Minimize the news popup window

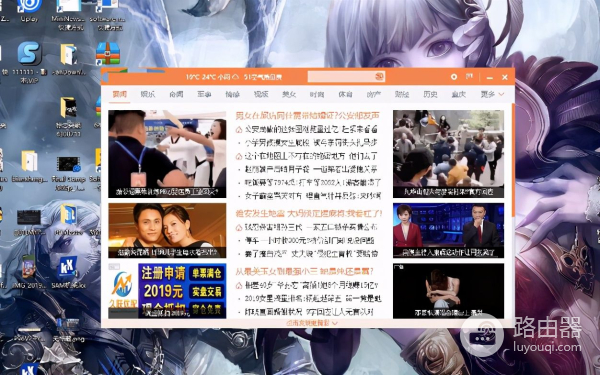tap(490, 77)
